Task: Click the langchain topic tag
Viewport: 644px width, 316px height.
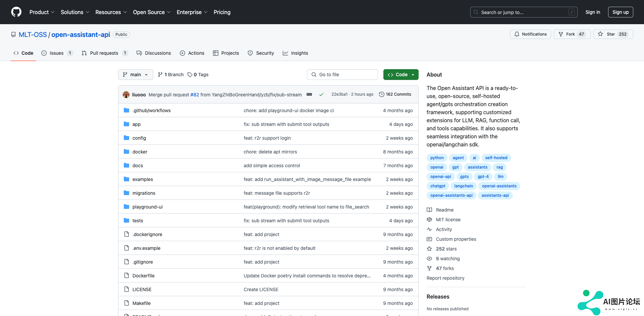Action: [464, 186]
